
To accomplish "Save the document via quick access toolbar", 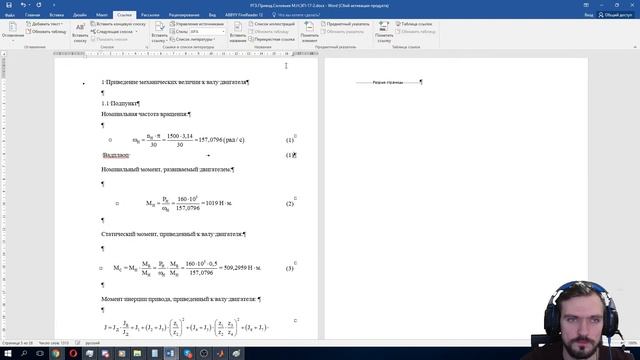I will pyautogui.click(x=9, y=5).
